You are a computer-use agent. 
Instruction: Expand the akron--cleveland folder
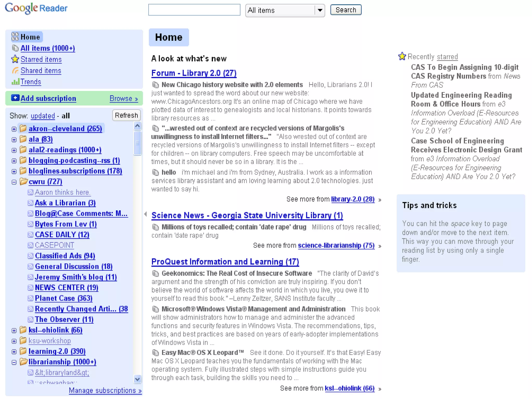14,129
